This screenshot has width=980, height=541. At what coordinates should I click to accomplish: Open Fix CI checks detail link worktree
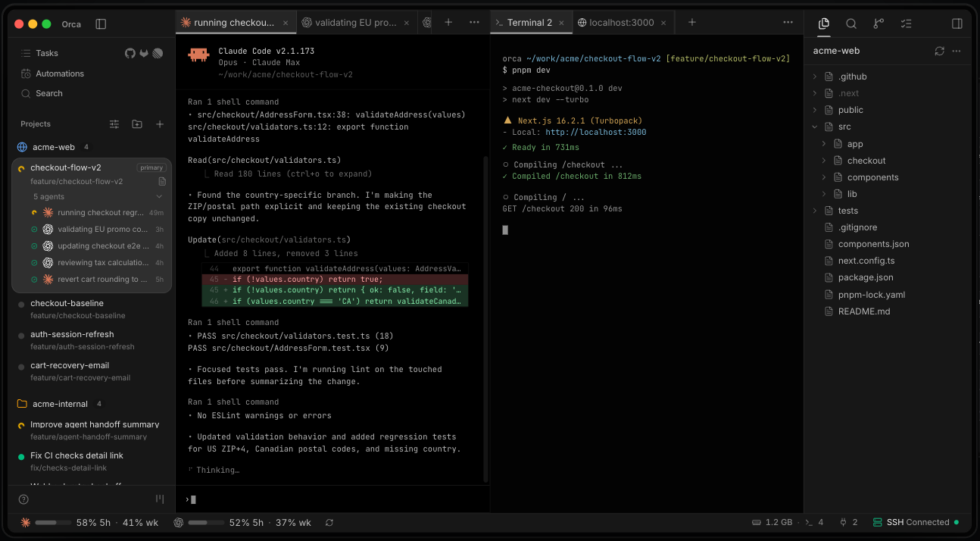[x=92, y=461]
